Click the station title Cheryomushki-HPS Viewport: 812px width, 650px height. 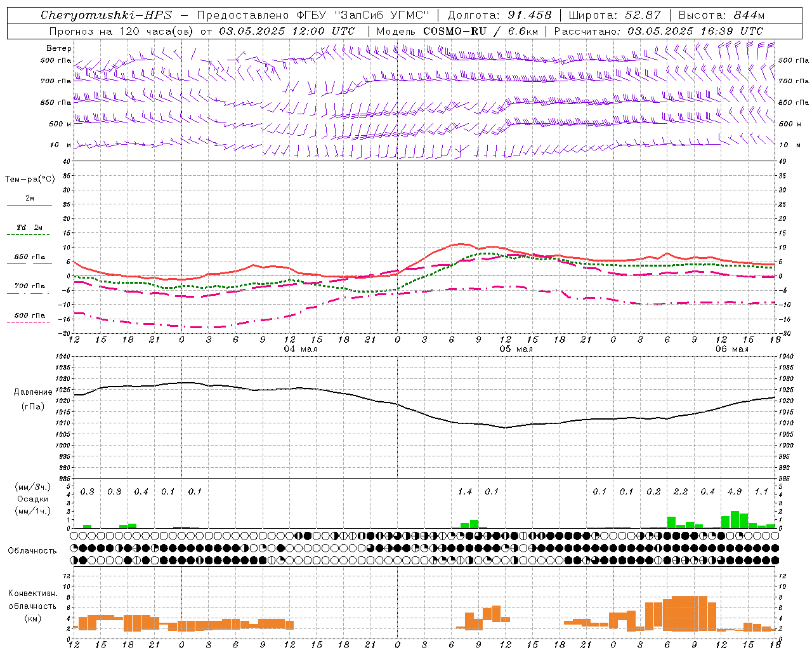point(107,15)
